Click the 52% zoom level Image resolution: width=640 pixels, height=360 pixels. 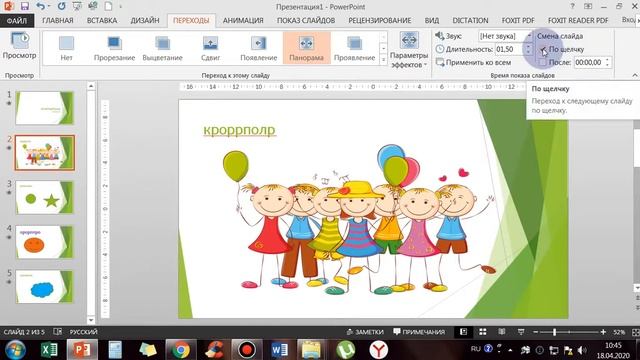[619, 332]
